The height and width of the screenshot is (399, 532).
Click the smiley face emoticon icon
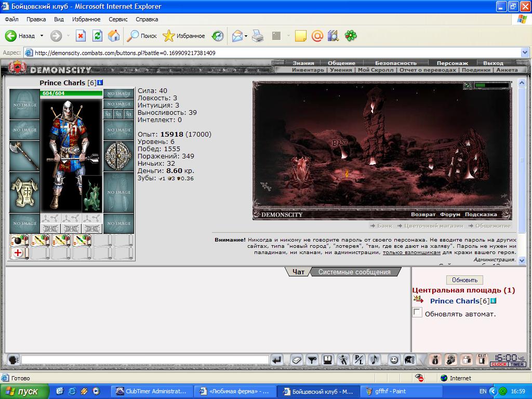click(394, 360)
